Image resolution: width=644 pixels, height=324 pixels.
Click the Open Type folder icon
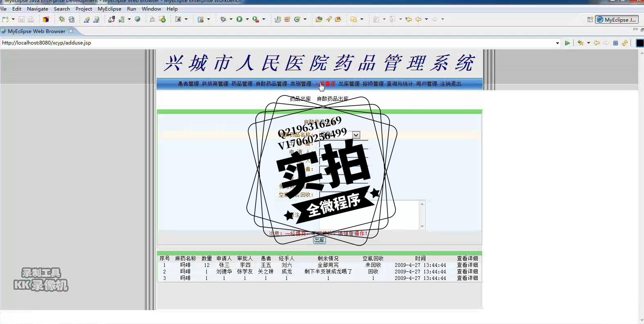coord(319,19)
